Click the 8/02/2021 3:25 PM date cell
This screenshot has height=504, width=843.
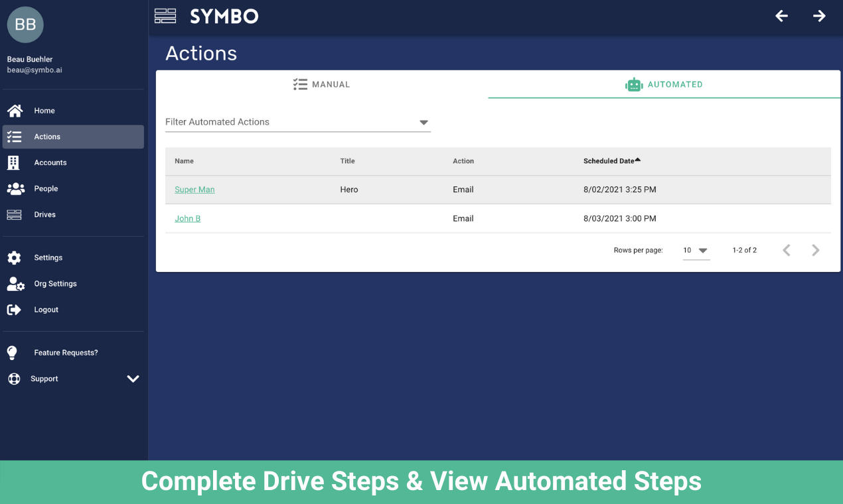(620, 190)
